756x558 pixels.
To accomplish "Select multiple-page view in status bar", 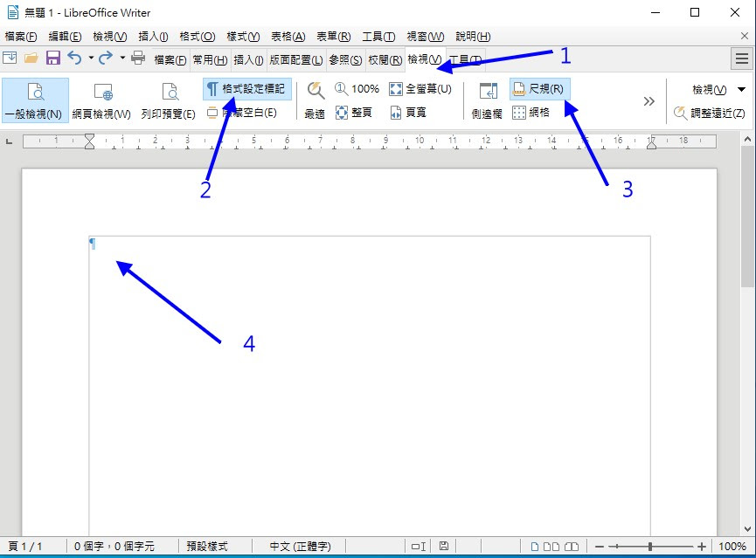I will (551, 547).
